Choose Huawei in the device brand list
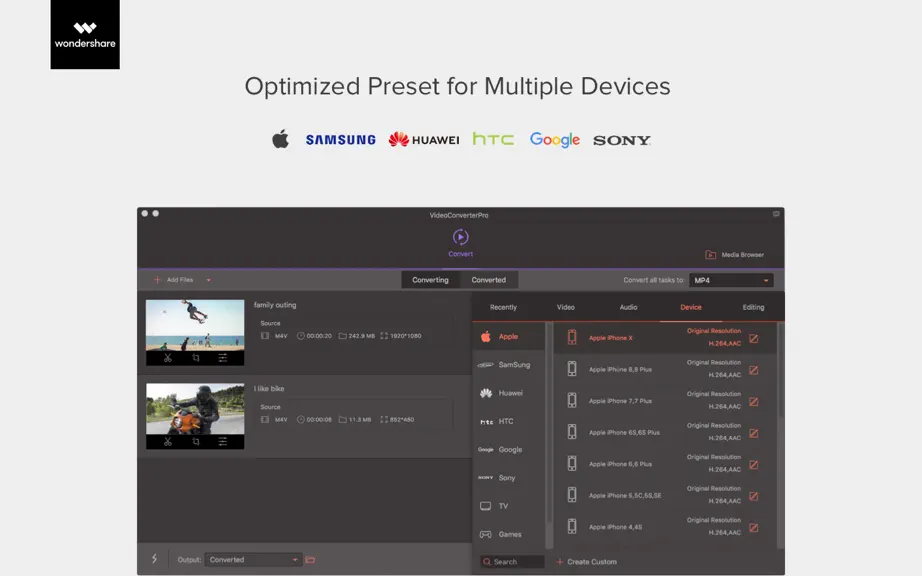 (x=509, y=393)
